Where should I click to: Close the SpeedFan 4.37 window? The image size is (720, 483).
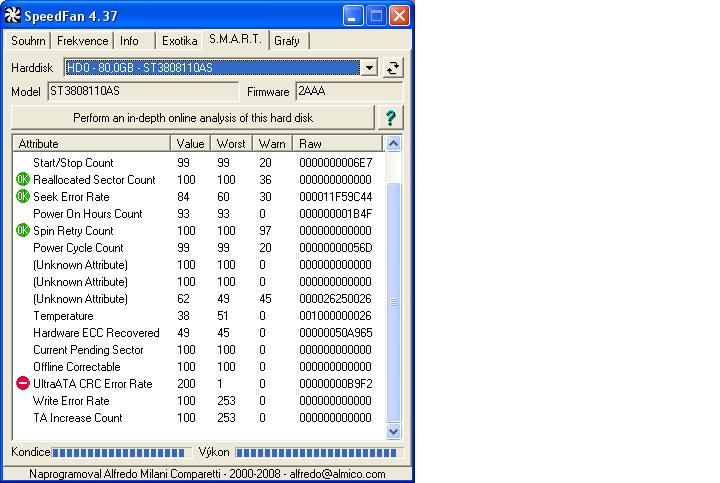[399, 16]
